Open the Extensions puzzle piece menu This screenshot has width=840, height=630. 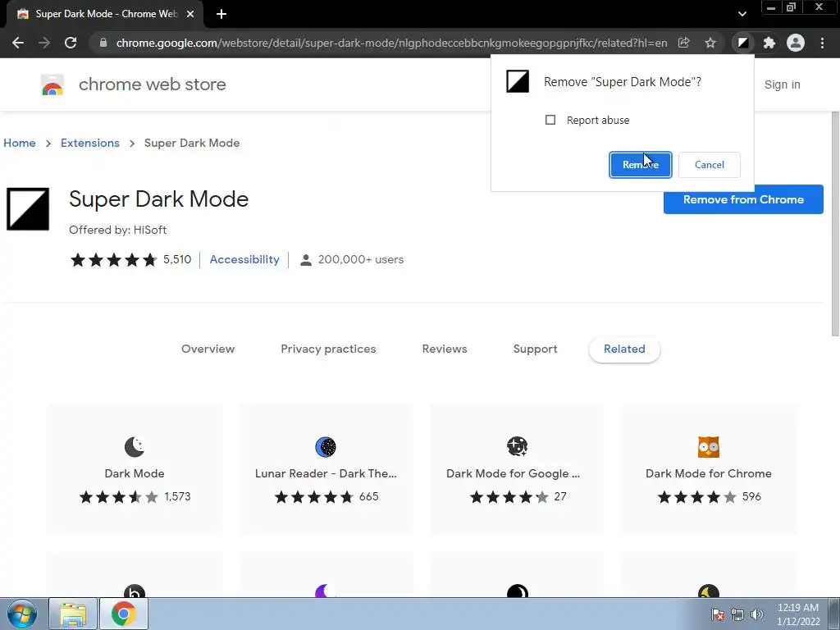(769, 43)
